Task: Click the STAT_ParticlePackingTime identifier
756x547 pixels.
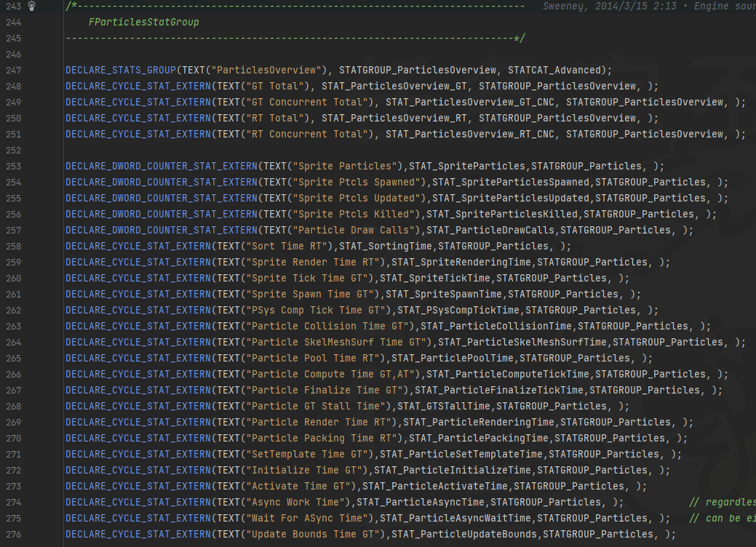Action: (x=479, y=438)
